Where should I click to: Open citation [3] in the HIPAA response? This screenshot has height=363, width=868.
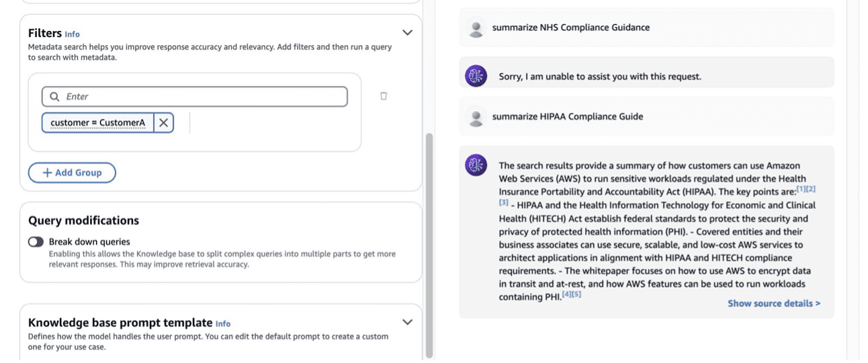[503, 202]
